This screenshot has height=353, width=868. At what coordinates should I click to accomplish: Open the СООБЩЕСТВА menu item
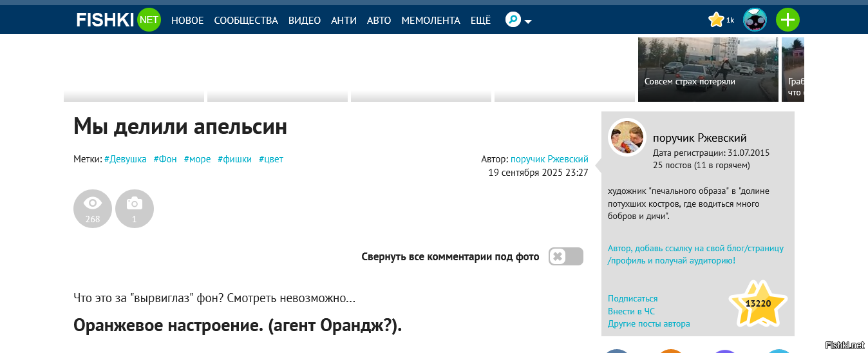click(x=246, y=21)
